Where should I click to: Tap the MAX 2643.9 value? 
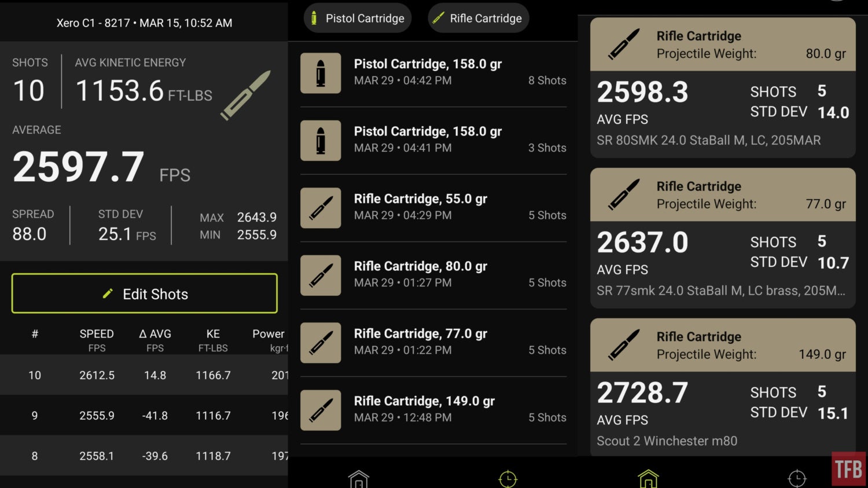[x=257, y=217]
